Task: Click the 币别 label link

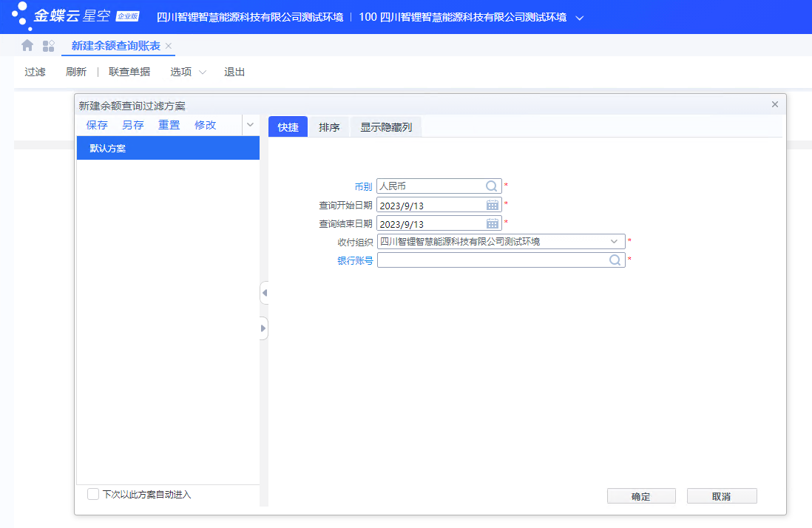Action: (x=363, y=186)
